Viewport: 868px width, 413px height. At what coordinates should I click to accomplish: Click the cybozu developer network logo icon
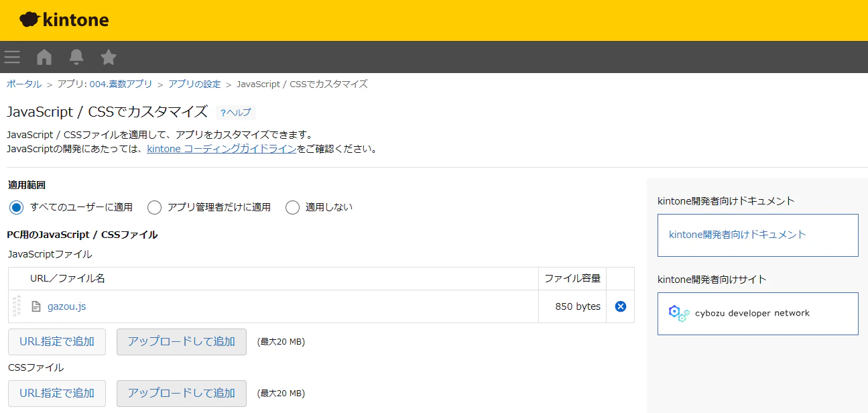[679, 313]
